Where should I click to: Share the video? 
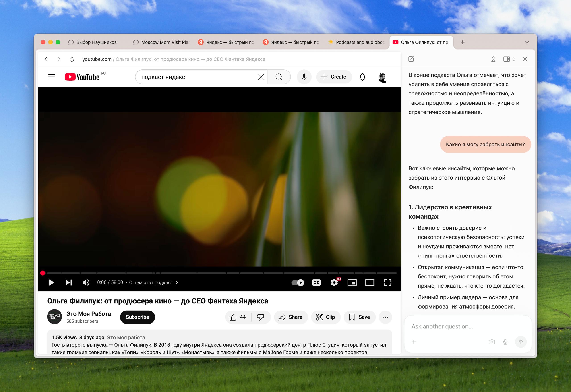[291, 317]
